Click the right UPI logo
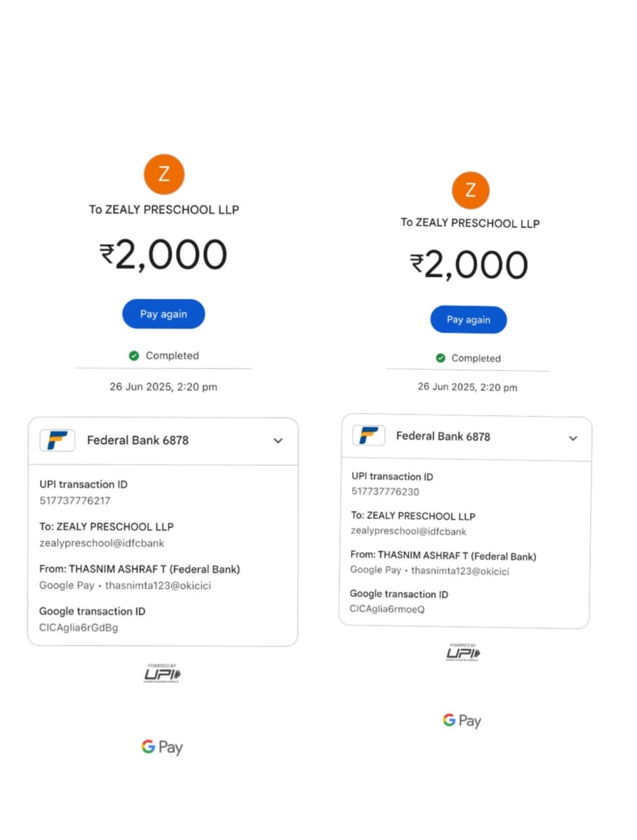 [x=463, y=653]
